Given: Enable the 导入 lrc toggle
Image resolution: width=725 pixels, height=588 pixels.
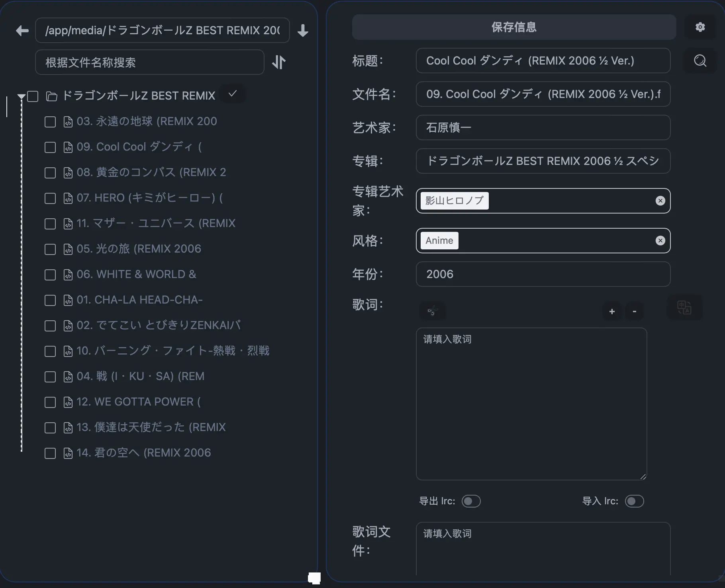Looking at the screenshot, I should [635, 501].
